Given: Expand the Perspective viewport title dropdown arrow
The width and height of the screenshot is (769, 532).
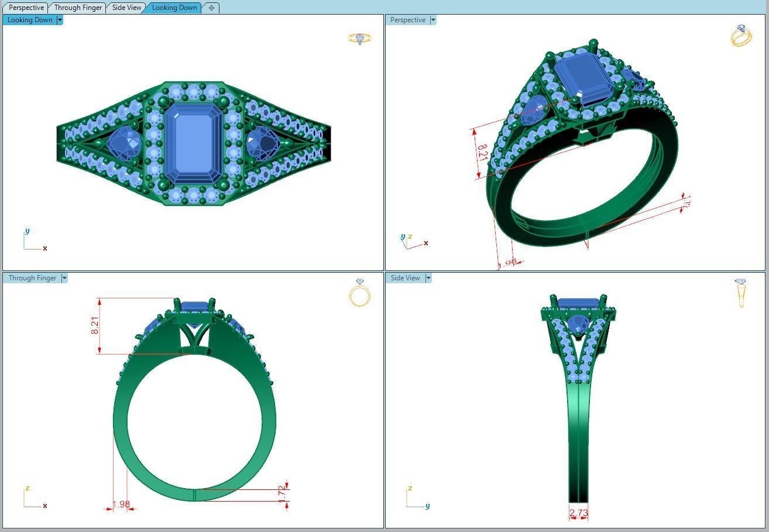Looking at the screenshot, I should click(x=433, y=20).
